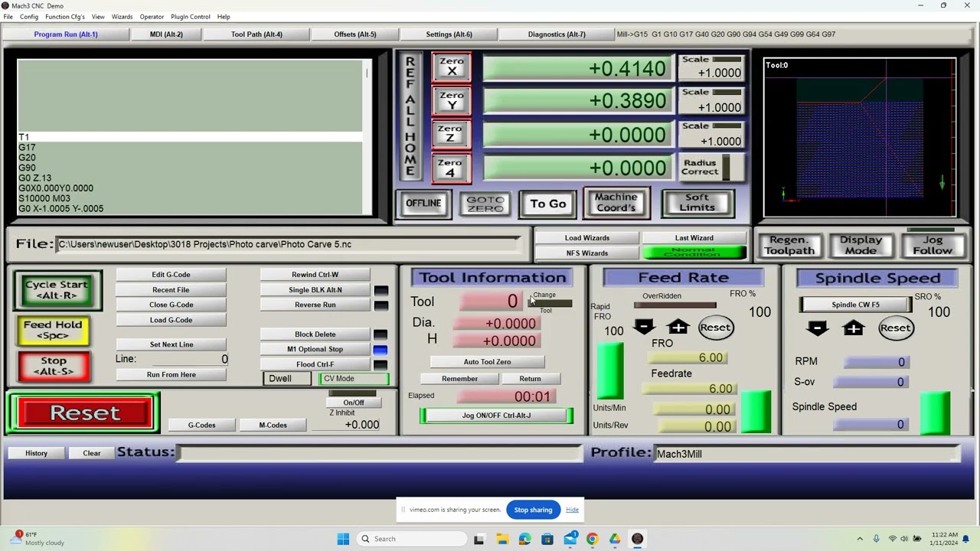This screenshot has width=980, height=551.
Task: Toggle M1 Optional Stop
Action: [315, 349]
